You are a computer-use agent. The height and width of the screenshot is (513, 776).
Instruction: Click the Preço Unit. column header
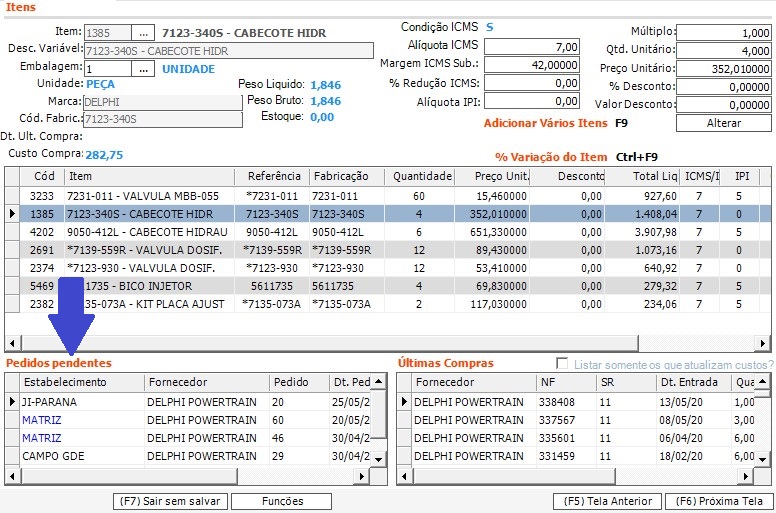point(492,177)
